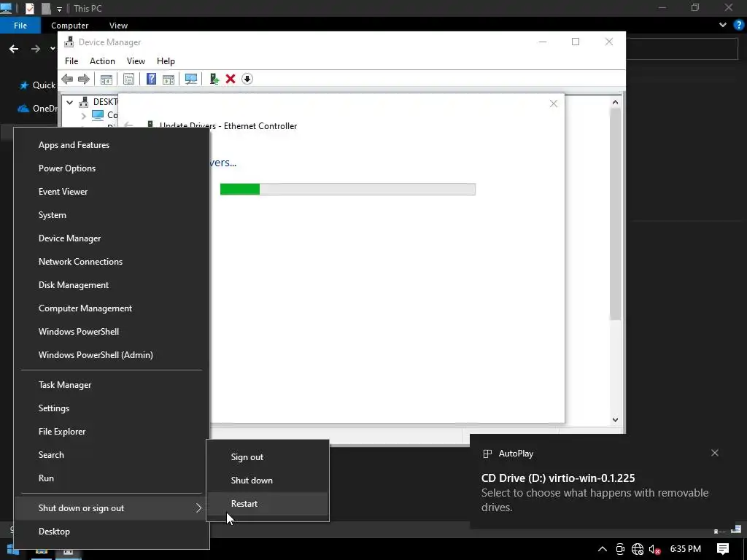Launch Windows PowerShell (non-admin) from context menu
The image size is (747, 560).
pos(112,332)
